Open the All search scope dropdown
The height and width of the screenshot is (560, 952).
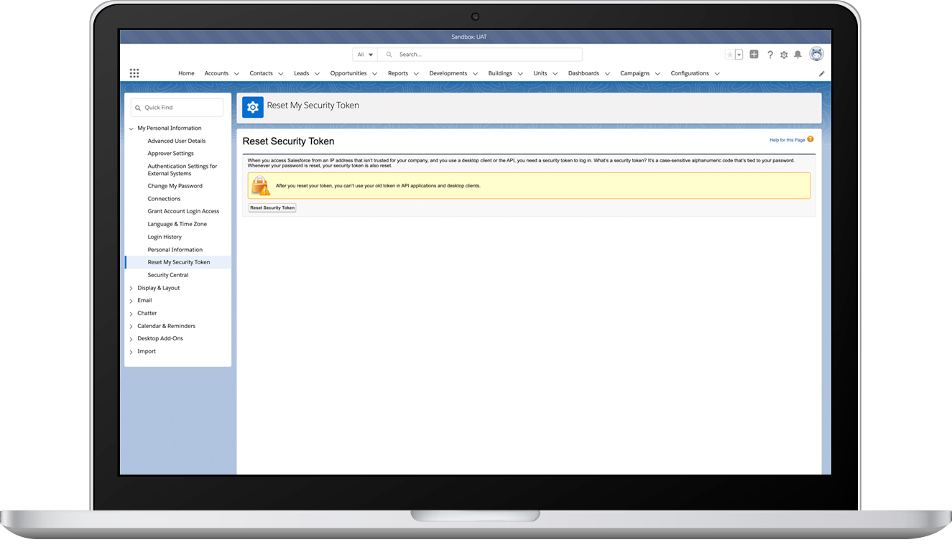click(x=364, y=54)
